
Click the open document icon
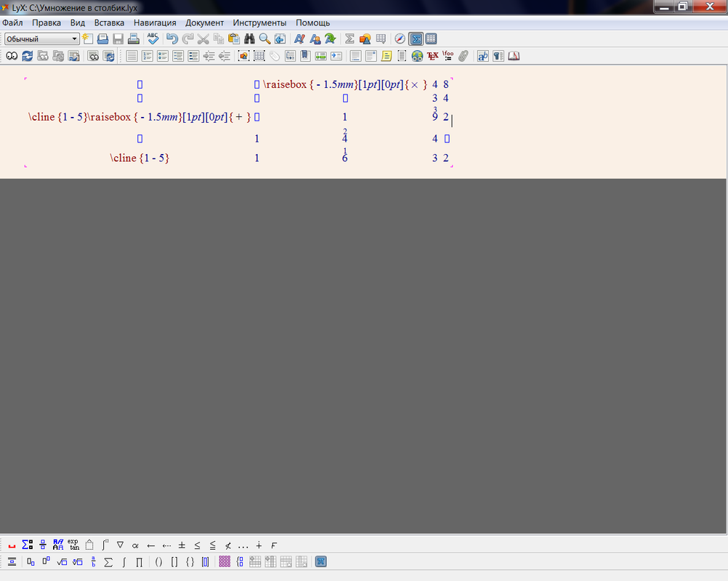coord(102,39)
